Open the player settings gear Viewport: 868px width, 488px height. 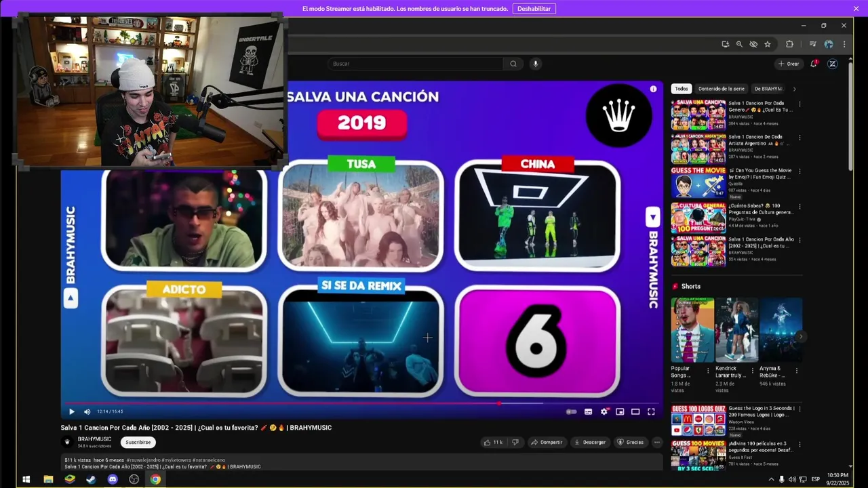(x=604, y=411)
